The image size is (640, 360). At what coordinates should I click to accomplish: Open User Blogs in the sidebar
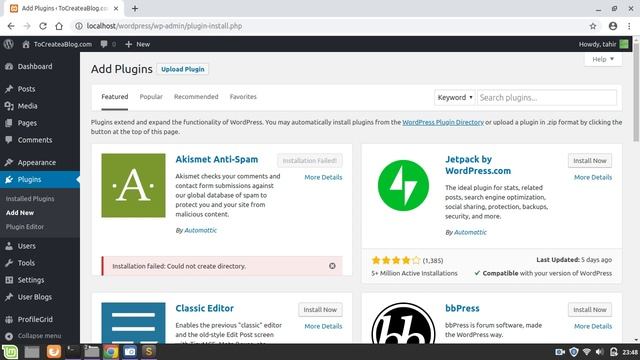coord(35,297)
